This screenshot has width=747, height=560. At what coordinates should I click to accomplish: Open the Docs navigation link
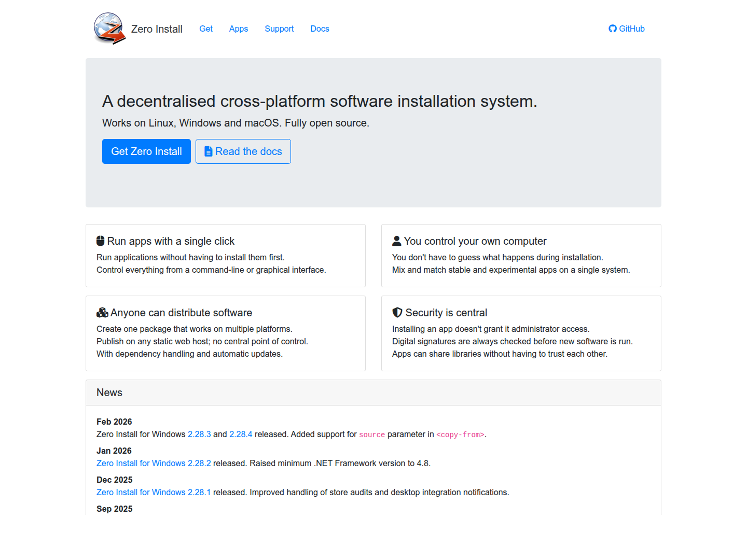pyautogui.click(x=320, y=29)
